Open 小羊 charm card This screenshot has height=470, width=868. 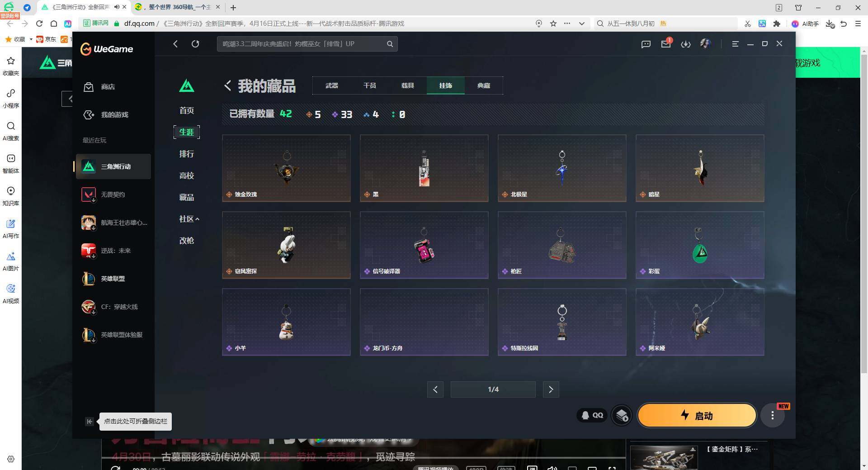pyautogui.click(x=286, y=322)
